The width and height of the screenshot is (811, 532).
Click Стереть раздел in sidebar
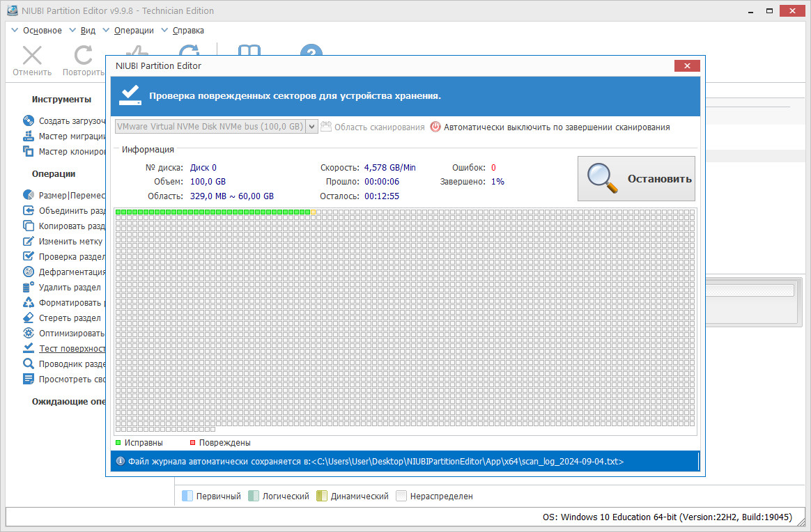[x=69, y=318]
